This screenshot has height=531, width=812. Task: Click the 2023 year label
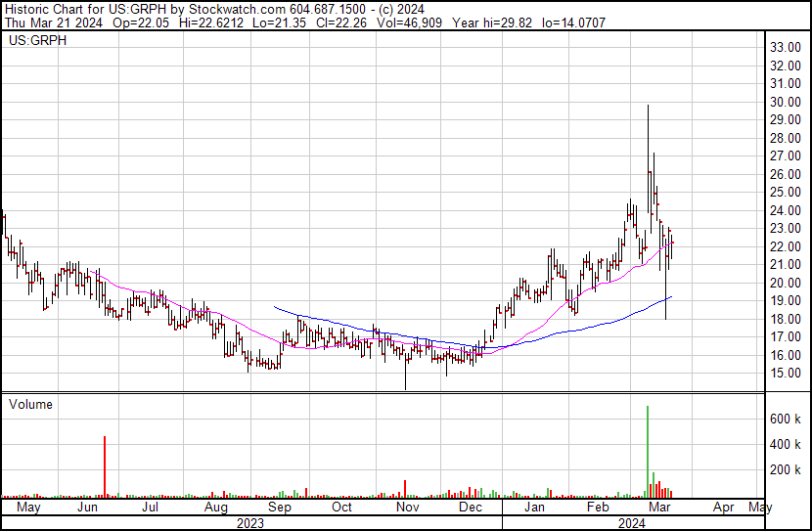click(x=251, y=522)
